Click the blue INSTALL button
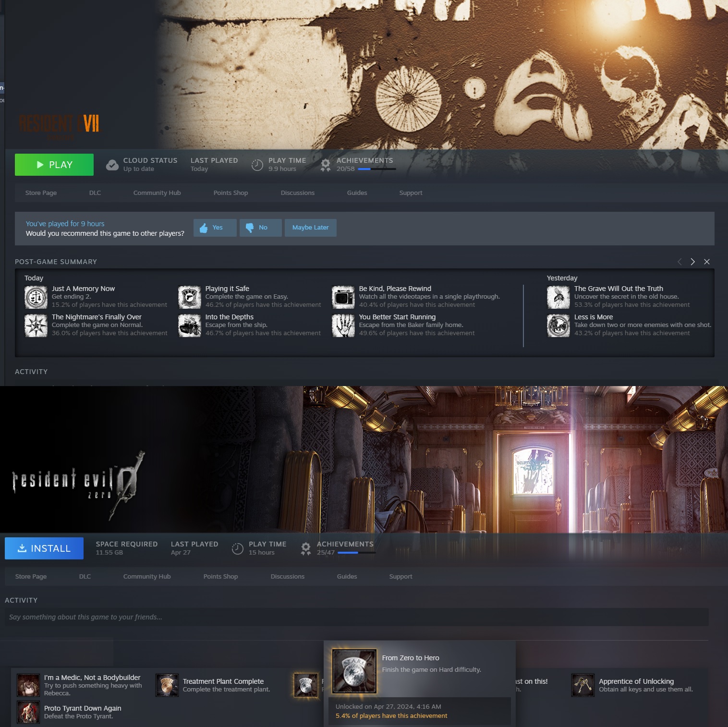Viewport: 728px width, 727px height. coord(44,548)
